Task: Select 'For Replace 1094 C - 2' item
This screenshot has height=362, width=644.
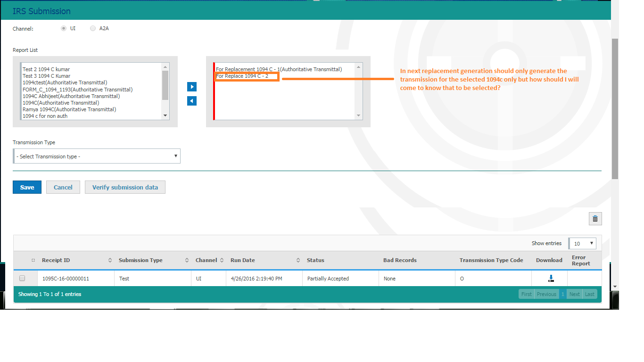Action: click(242, 76)
